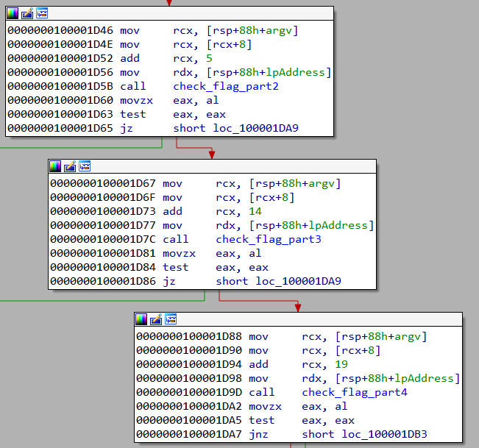Click [rcx+8] operand at 0000000100001D4E
Screen dimensions: 479x448
point(230,45)
